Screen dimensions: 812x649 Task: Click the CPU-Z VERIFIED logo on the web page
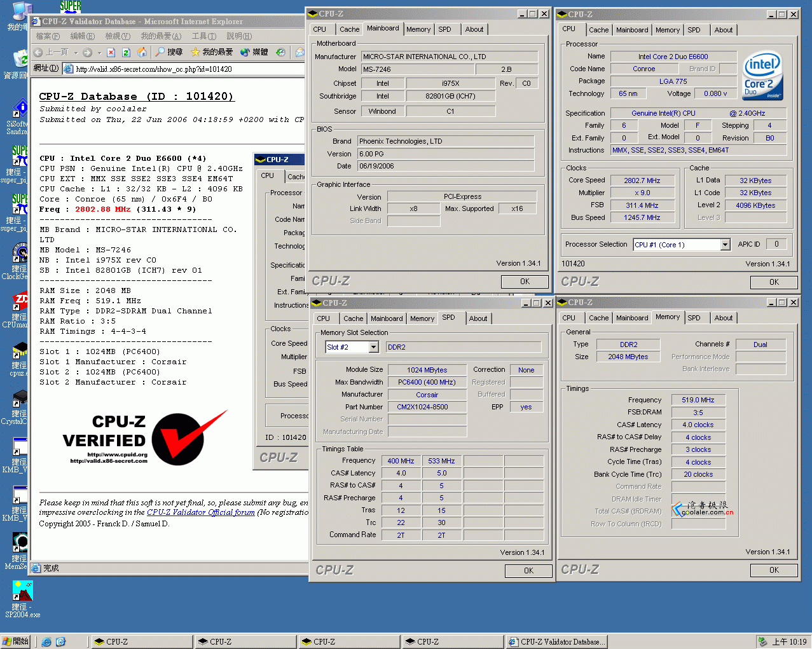click(145, 437)
